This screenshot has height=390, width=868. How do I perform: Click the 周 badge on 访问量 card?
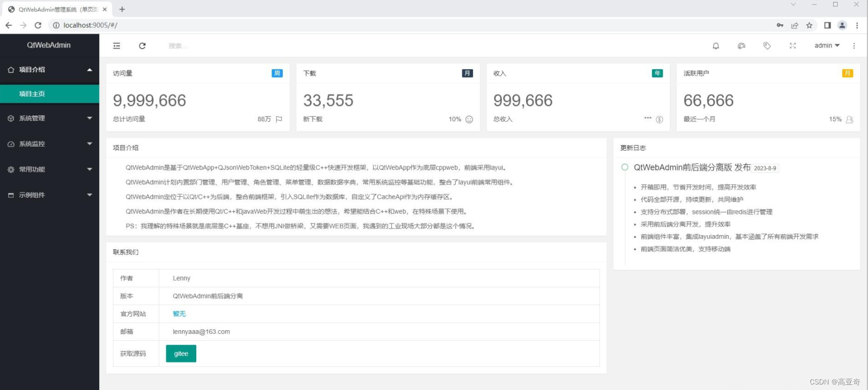pyautogui.click(x=277, y=73)
